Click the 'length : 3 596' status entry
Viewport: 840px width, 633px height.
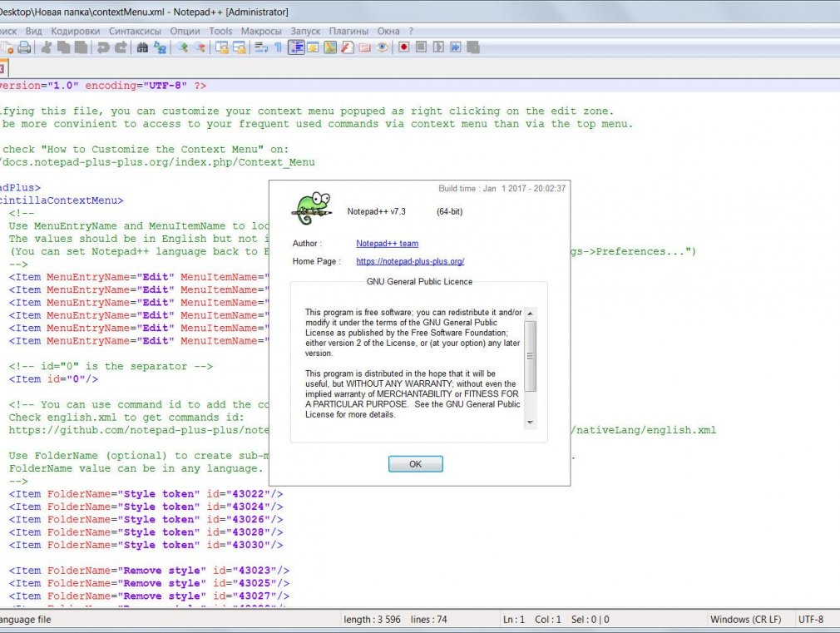(x=373, y=620)
